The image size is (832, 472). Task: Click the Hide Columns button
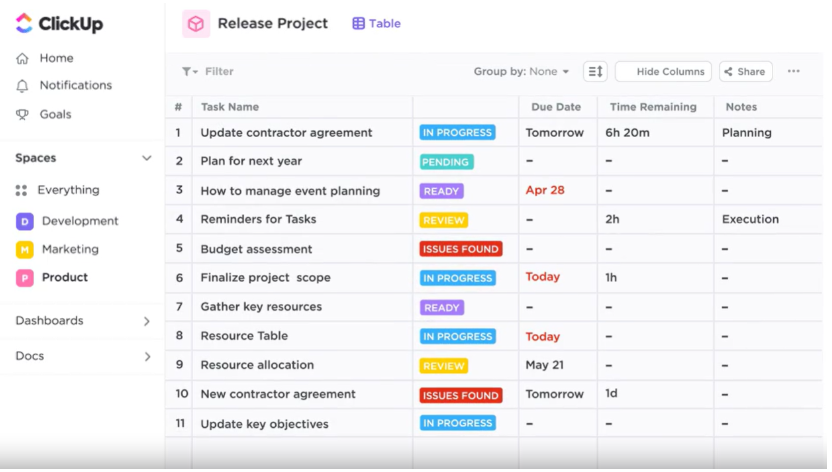coord(663,72)
